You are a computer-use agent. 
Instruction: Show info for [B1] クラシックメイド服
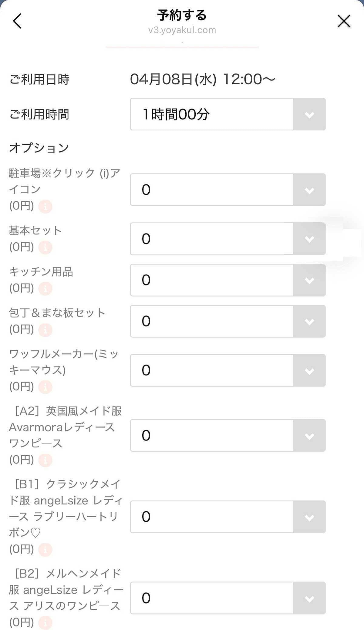pos(45,549)
